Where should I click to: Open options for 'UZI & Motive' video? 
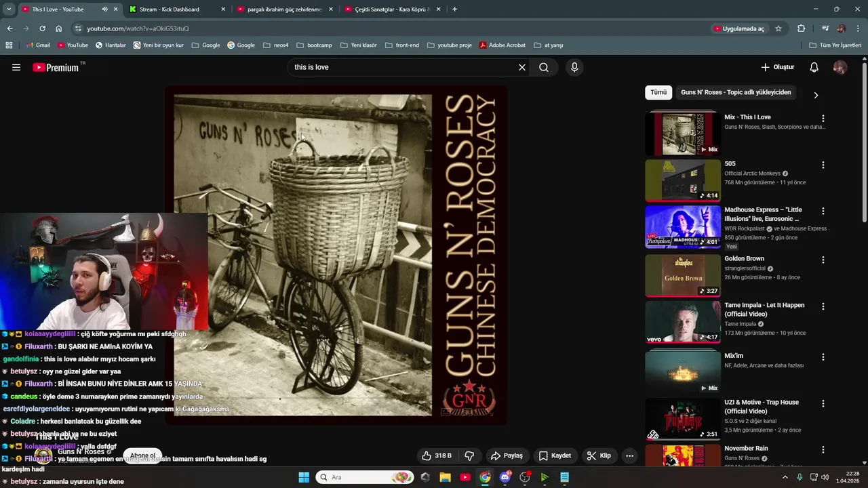(x=823, y=403)
